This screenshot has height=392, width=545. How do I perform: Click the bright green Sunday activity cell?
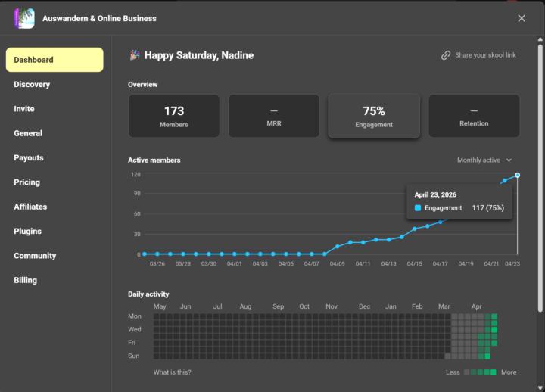tap(487, 356)
